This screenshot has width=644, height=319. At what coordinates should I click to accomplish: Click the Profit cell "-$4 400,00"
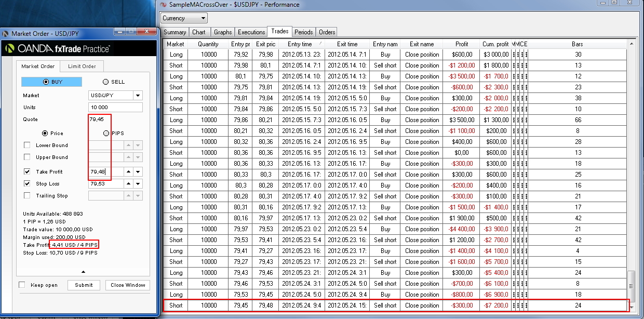(x=462, y=229)
